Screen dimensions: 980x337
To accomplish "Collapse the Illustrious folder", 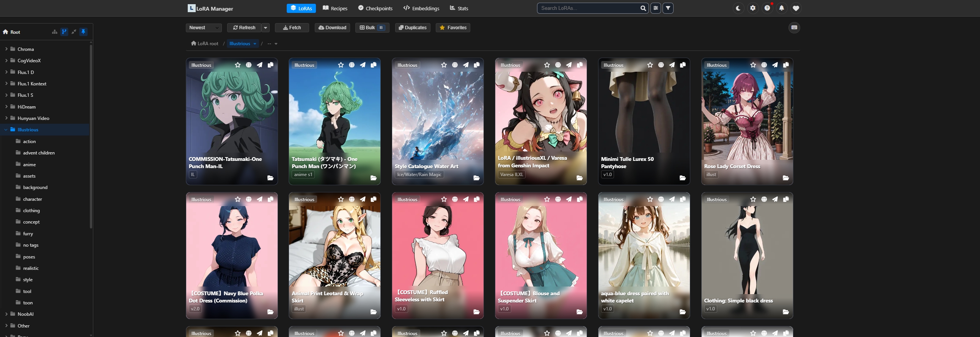I will (6, 130).
